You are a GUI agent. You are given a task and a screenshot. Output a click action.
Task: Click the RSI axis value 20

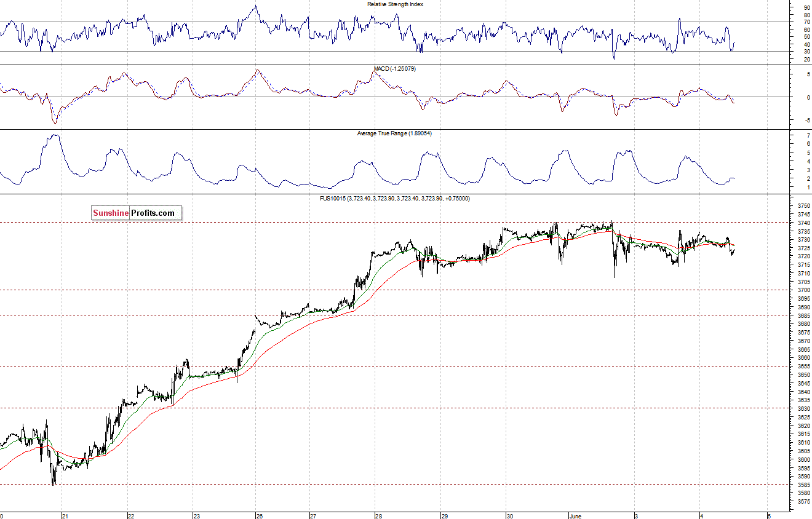806,59
